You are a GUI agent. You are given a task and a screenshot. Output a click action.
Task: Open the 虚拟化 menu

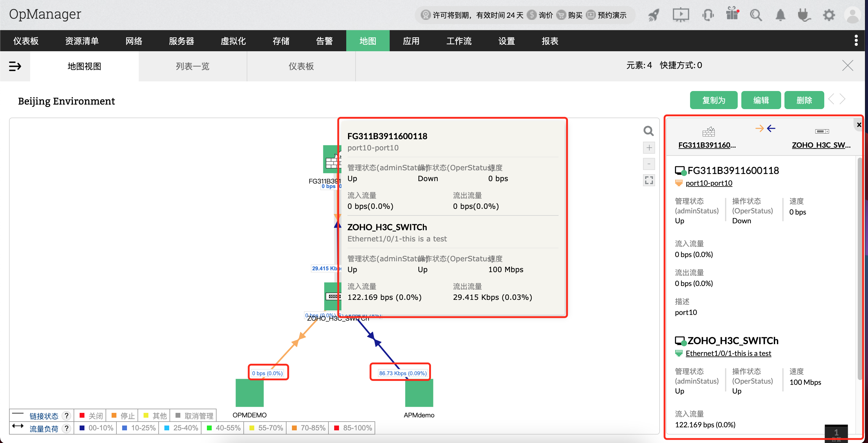(x=233, y=41)
